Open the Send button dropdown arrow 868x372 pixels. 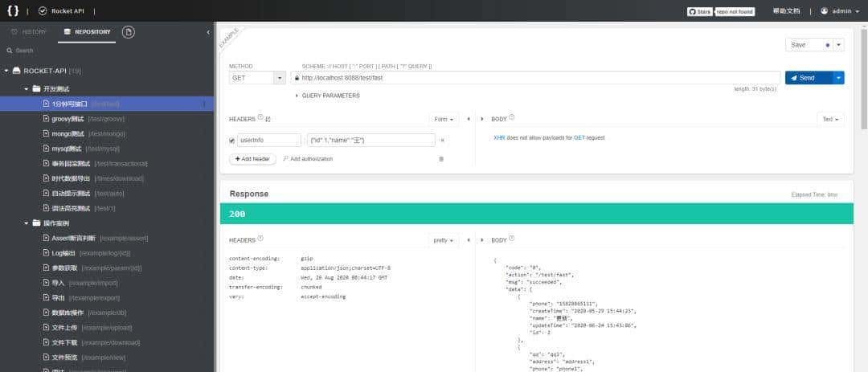839,78
